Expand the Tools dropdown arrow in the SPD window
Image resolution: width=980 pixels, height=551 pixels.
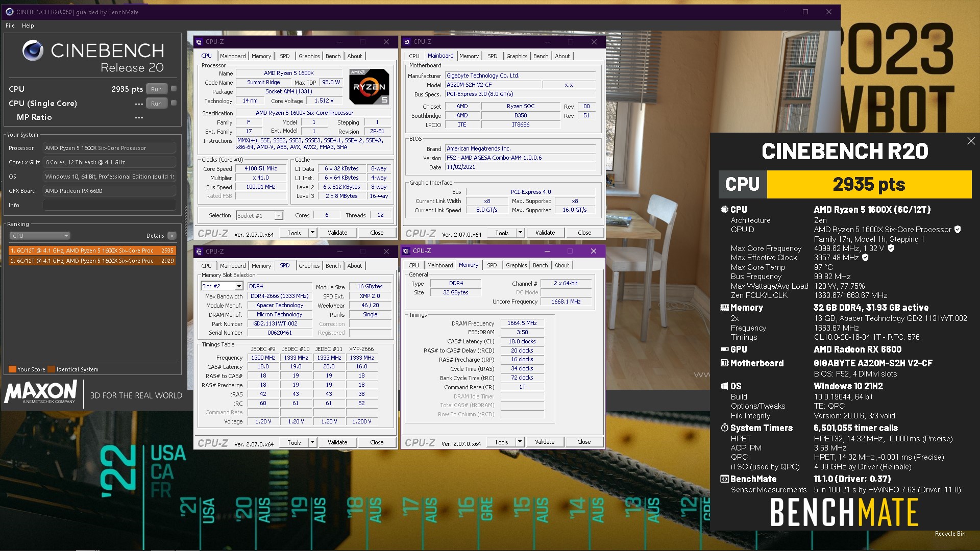pyautogui.click(x=312, y=442)
